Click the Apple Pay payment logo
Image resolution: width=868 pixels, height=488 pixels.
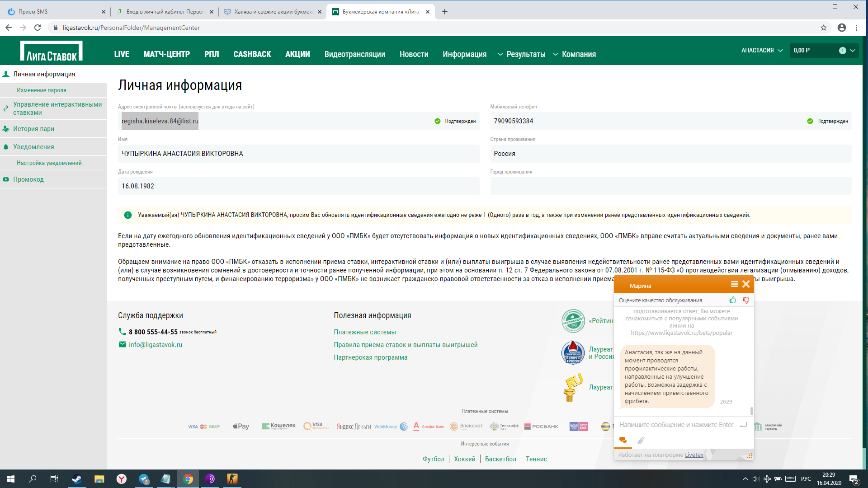point(241,426)
